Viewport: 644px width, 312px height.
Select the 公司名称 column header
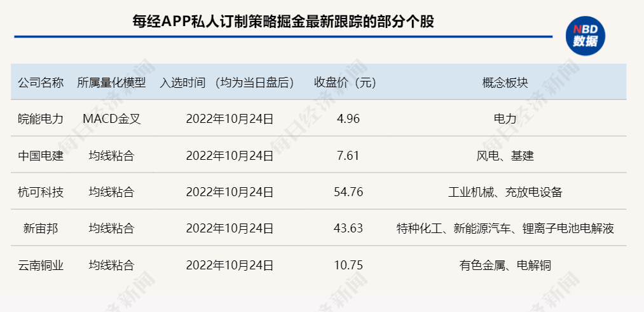[41, 82]
